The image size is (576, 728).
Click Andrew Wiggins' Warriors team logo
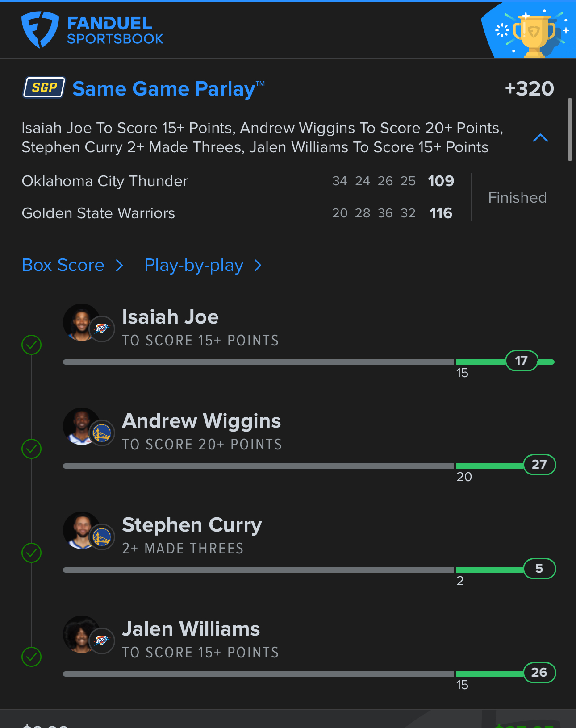[102, 433]
